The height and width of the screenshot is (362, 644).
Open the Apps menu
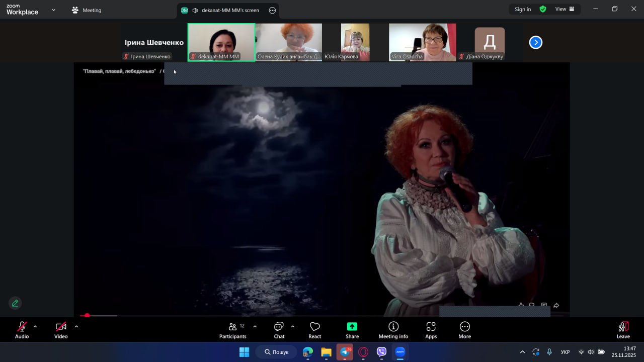click(431, 330)
